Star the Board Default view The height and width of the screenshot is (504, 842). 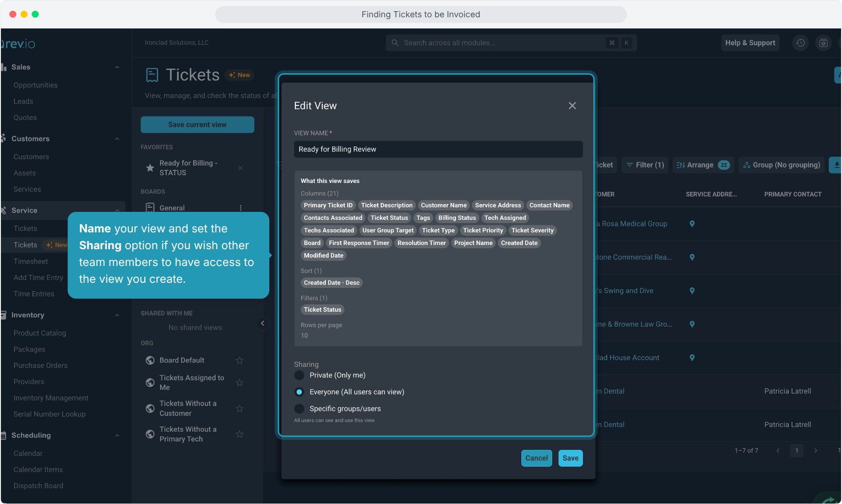(239, 360)
